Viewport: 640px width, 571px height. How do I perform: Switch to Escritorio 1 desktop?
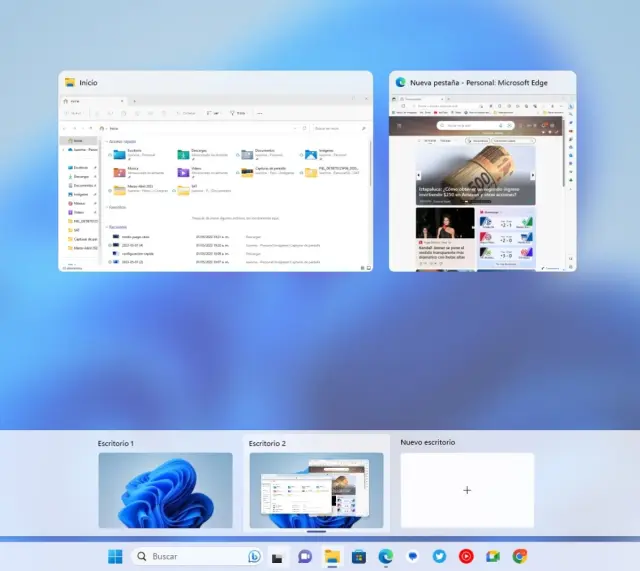click(165, 490)
